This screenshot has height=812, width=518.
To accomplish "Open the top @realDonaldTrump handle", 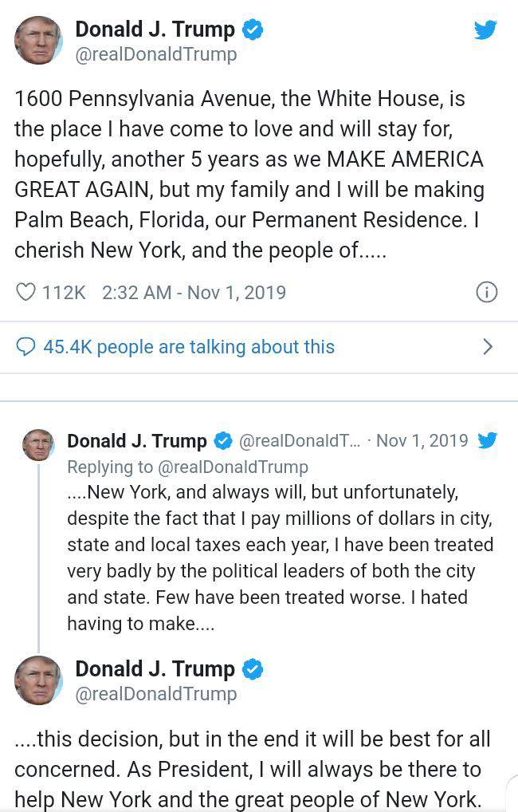I will pos(155,55).
